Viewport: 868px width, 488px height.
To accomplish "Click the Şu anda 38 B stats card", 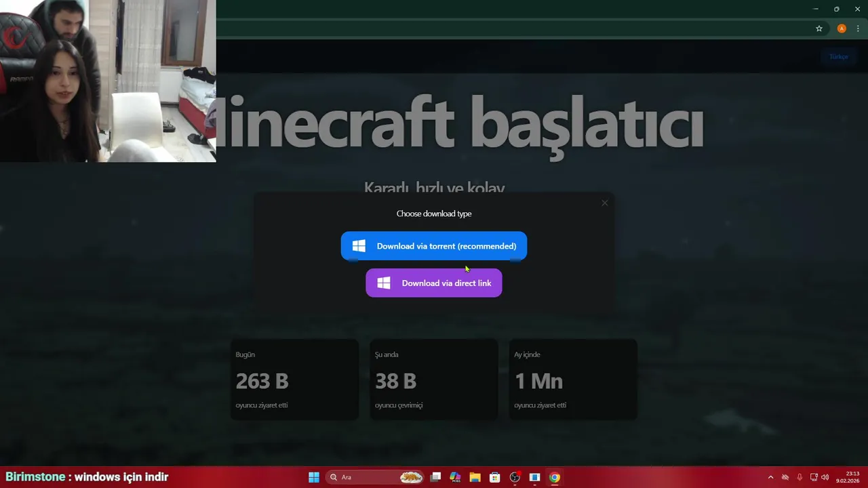I will click(434, 380).
